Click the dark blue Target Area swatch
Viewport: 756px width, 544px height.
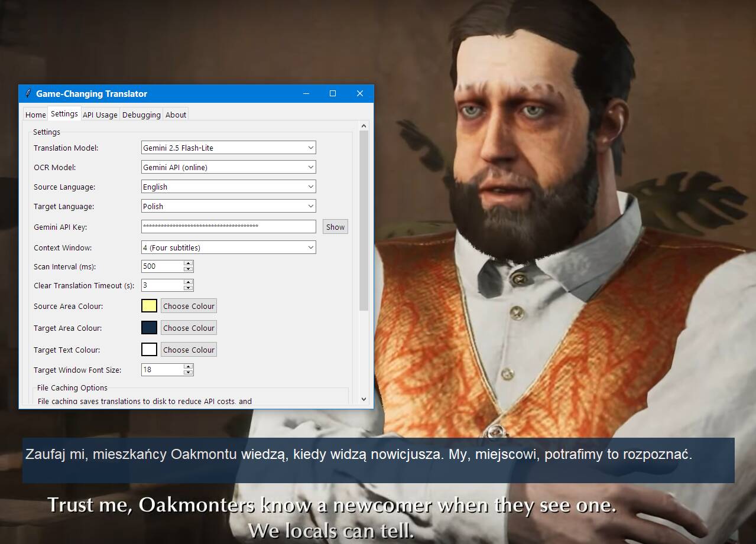[x=150, y=328]
